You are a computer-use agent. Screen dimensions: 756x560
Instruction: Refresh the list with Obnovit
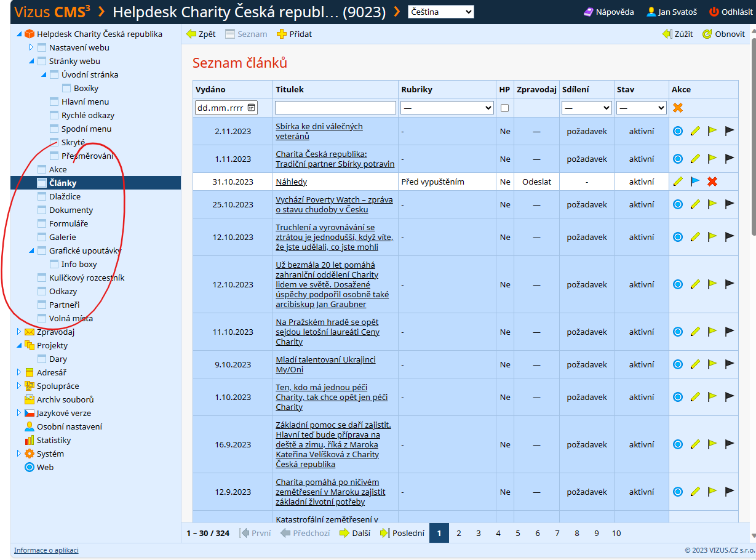723,34
